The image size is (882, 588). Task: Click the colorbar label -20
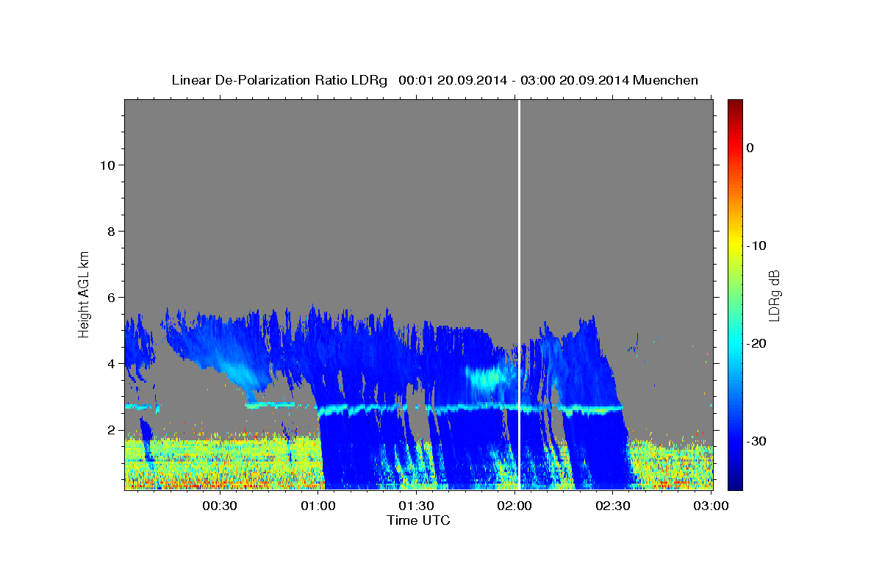click(756, 343)
